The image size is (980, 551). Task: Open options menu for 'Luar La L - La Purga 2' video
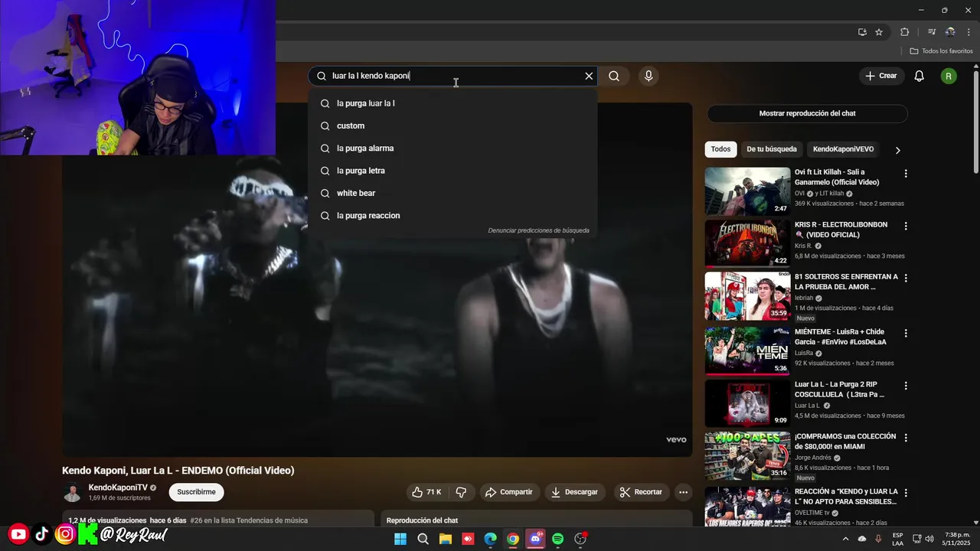906,386
